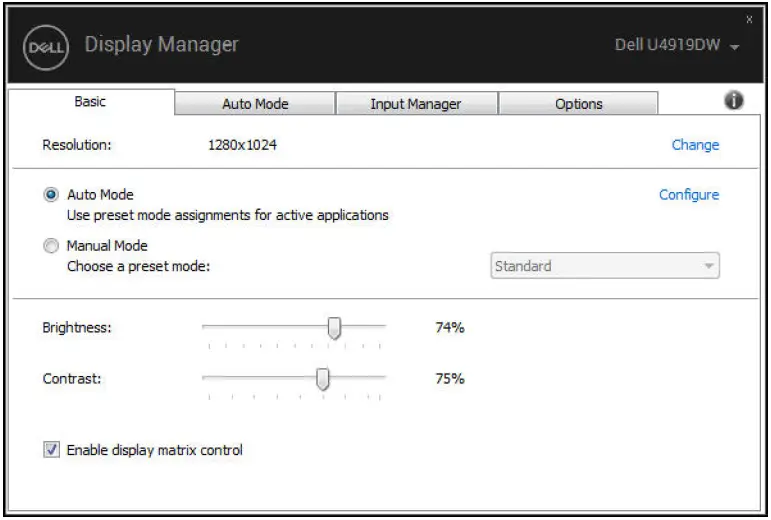Viewport: 771px width, 520px height.
Task: Open the Standard preset mode dropdown
Action: pyautogui.click(x=605, y=266)
